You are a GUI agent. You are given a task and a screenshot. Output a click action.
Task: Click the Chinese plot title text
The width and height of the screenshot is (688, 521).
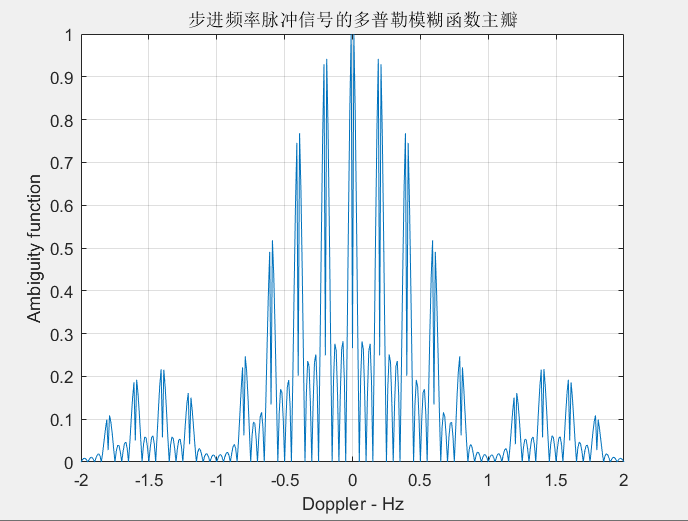coord(353,20)
